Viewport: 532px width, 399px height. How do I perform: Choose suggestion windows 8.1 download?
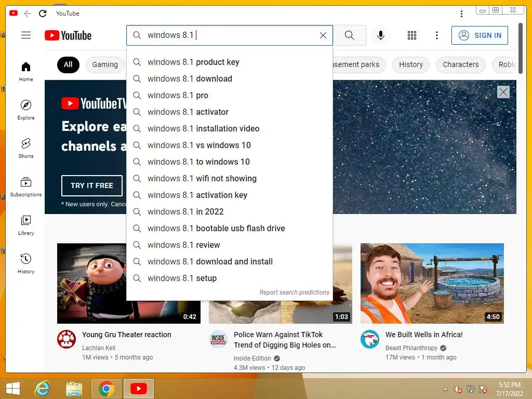(x=229, y=79)
